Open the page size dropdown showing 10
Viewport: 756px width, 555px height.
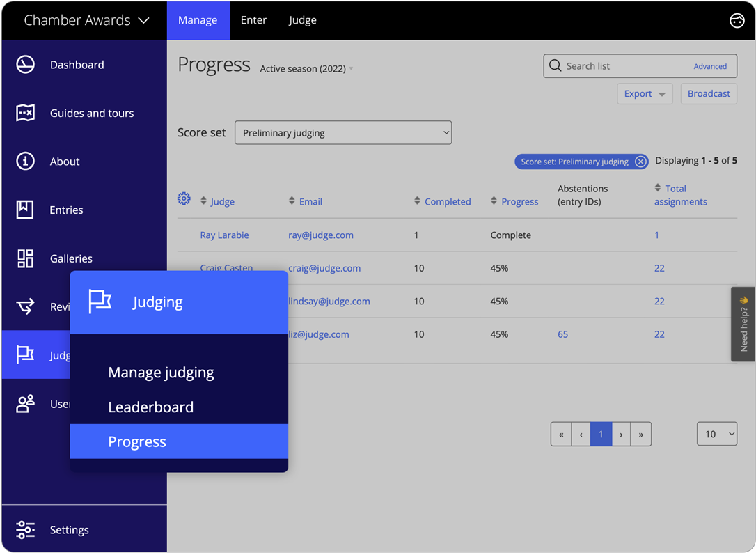[717, 434]
